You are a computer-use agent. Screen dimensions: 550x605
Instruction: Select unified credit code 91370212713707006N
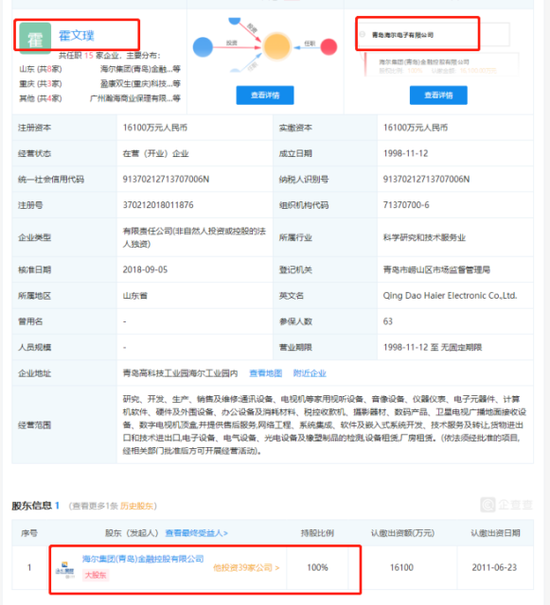pos(166,179)
